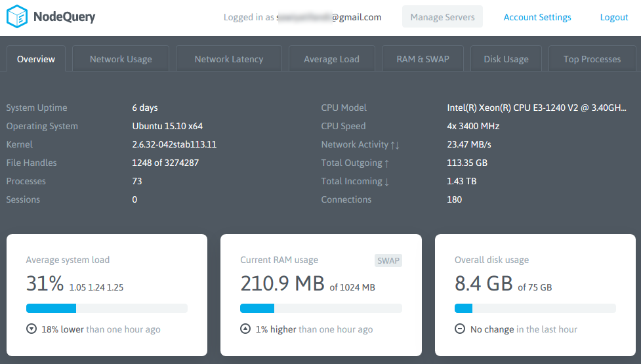Click the Total Outgoing up arrow icon
This screenshot has height=364, width=641.
click(x=386, y=163)
